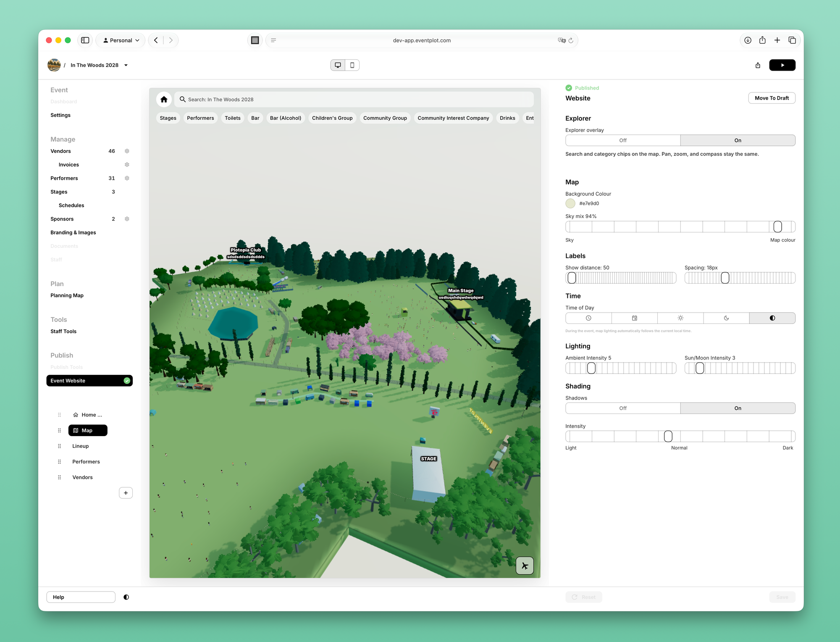Switch to the desktop preview icon
This screenshot has height=642, width=840.
tap(338, 65)
